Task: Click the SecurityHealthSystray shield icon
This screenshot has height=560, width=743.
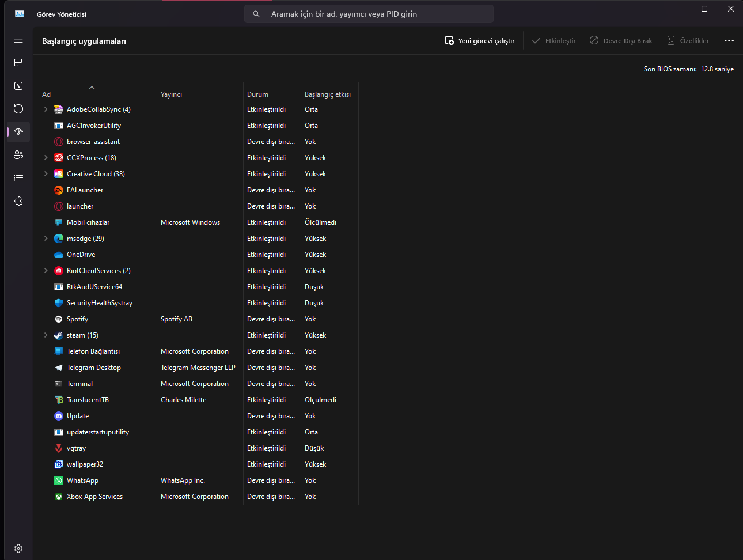Action: point(59,303)
